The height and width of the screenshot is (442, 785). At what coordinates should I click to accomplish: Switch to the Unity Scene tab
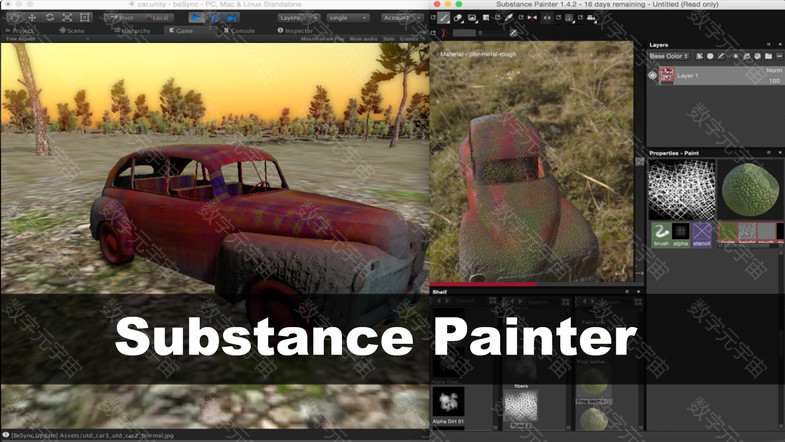72,31
